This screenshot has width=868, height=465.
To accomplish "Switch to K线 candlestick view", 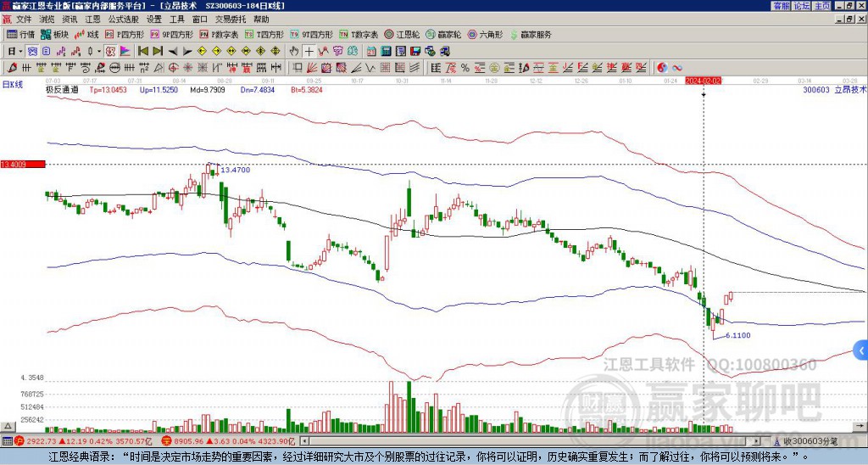I will (x=86, y=34).
